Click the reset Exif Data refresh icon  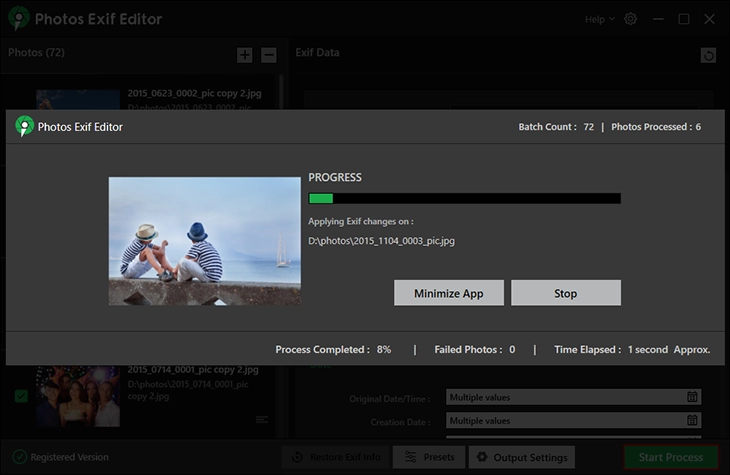tap(708, 55)
